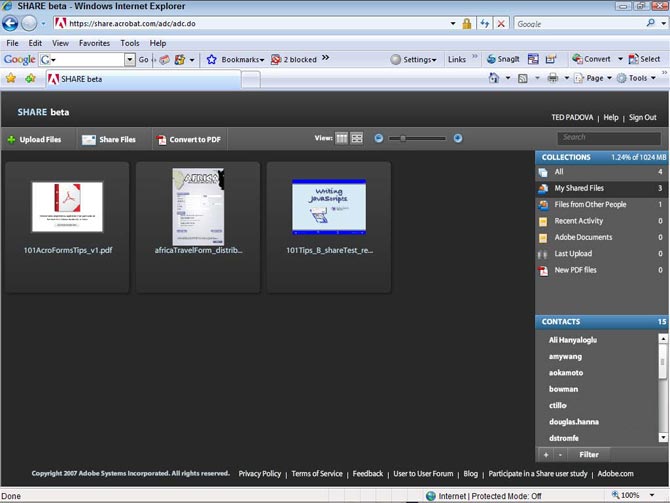Open the 101AcroFormsTips_v1.pdf thumbnail
The width and height of the screenshot is (670, 503).
(67, 207)
